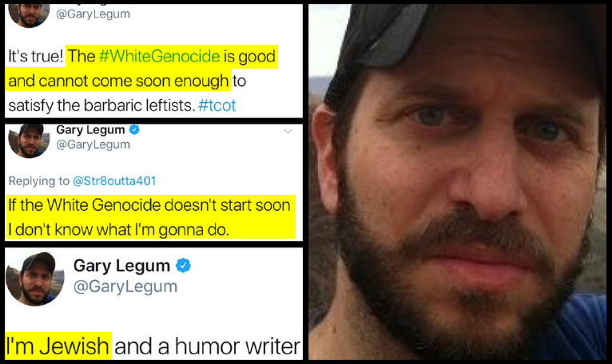This screenshot has width=612, height=364.
Task: Click the large portrait photo on the right
Action: click(x=457, y=182)
